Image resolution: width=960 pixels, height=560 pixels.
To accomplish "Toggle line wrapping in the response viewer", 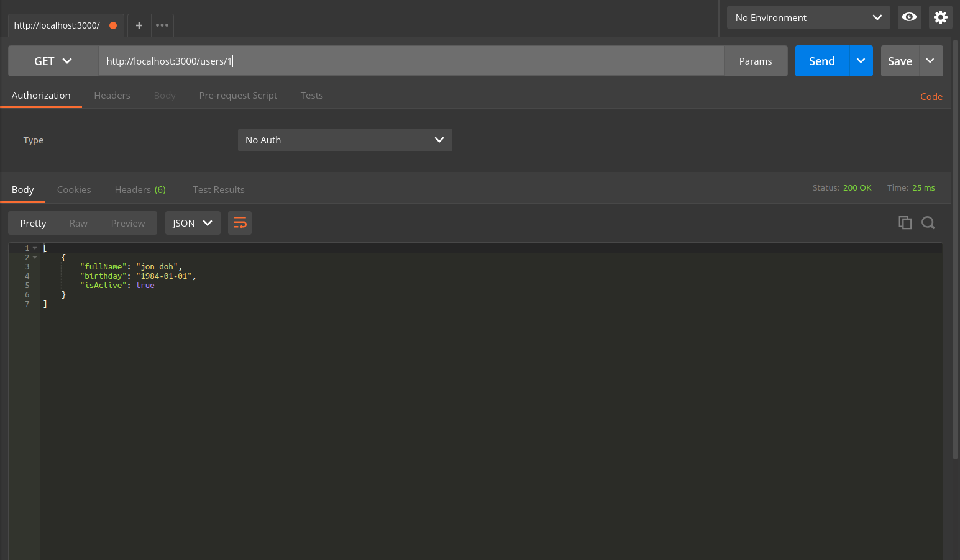I will (239, 222).
